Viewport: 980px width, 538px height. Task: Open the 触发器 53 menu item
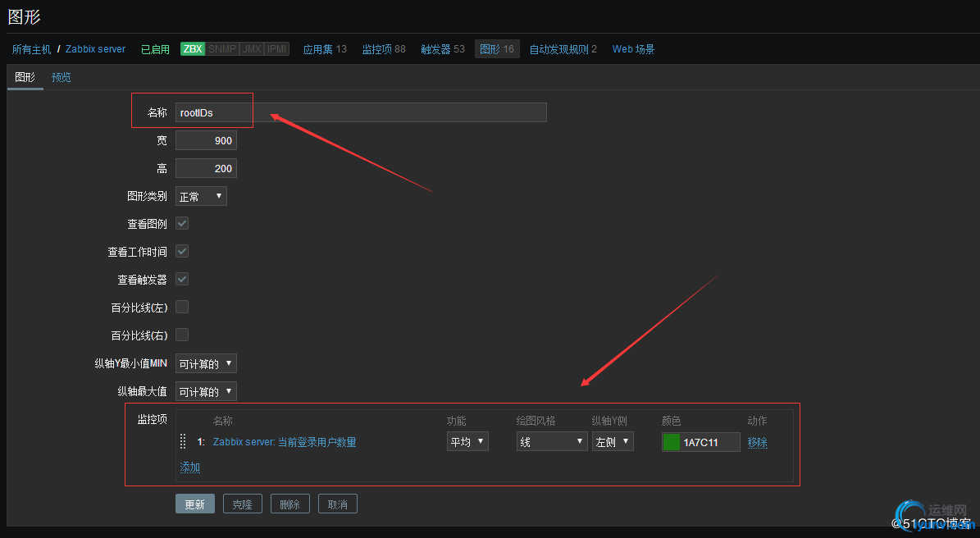[x=443, y=48]
